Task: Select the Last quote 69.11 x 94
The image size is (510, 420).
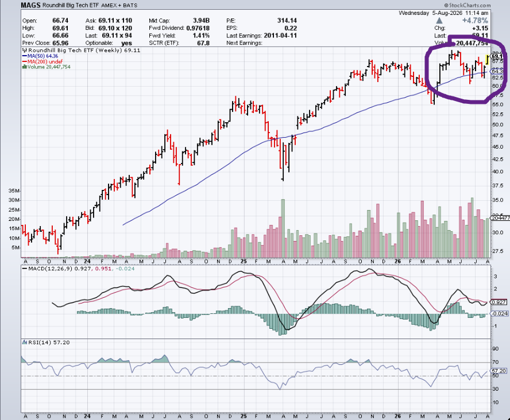Action: tap(117, 36)
